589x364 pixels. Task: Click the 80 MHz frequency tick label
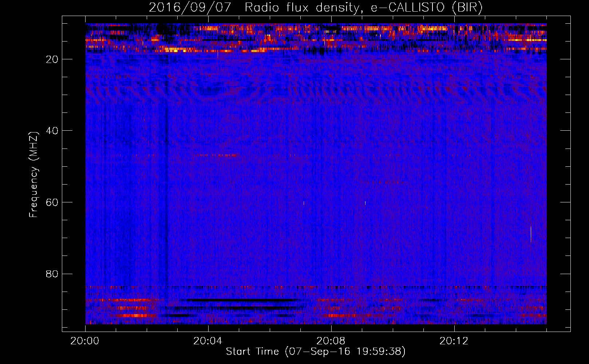[52, 274]
